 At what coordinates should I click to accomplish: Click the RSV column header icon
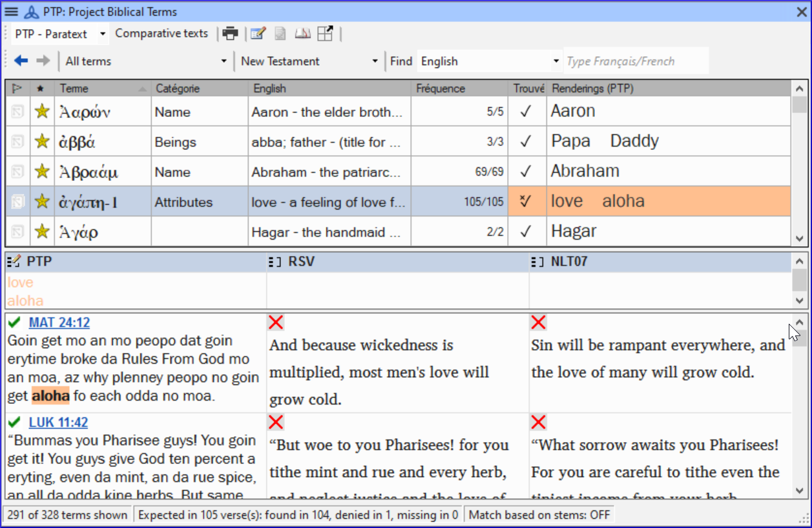click(276, 262)
